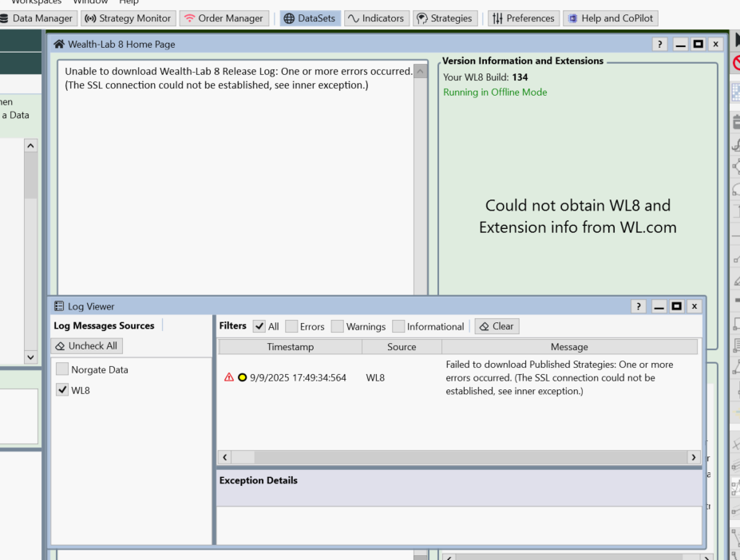Clear the log with the Clear button
Viewport: 740px width, 560px height.
[497, 326]
